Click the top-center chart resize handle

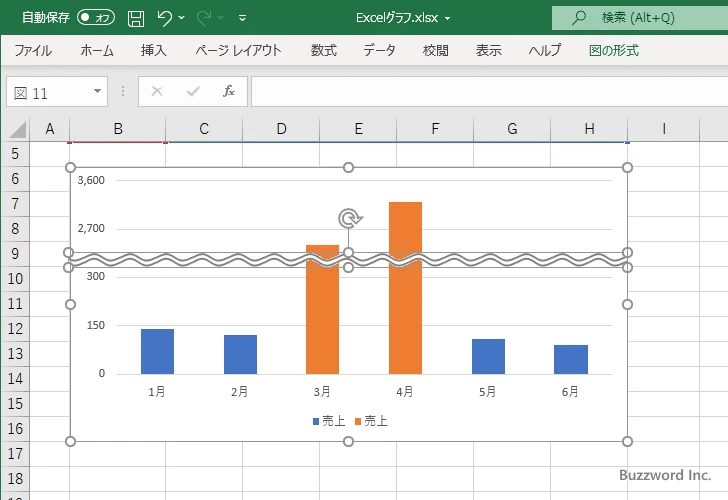tap(348, 167)
